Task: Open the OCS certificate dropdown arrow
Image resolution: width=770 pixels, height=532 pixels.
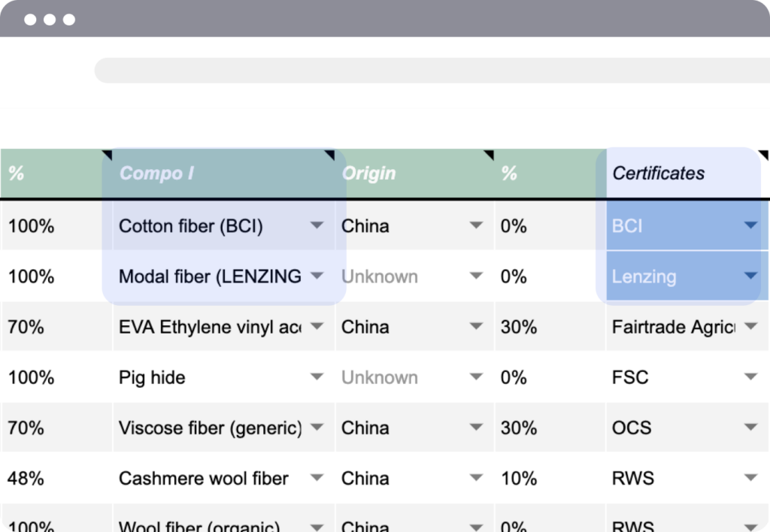Action: 750,428
